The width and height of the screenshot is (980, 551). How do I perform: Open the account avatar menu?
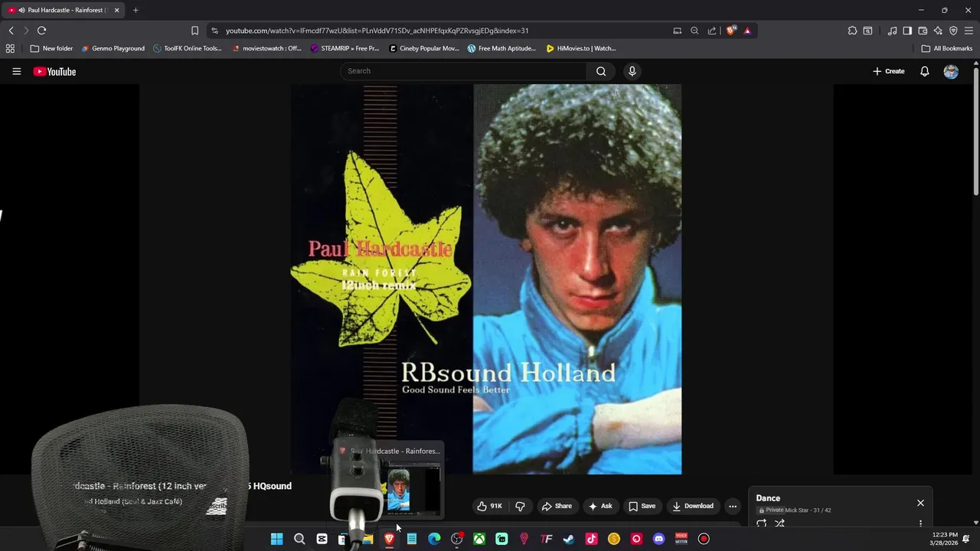pyautogui.click(x=951, y=71)
